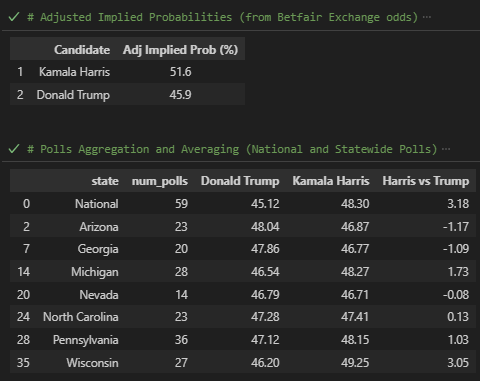This screenshot has width=480, height=381.
Task: Select the 47.28 Trump value for North Carolina
Action: 265,317
